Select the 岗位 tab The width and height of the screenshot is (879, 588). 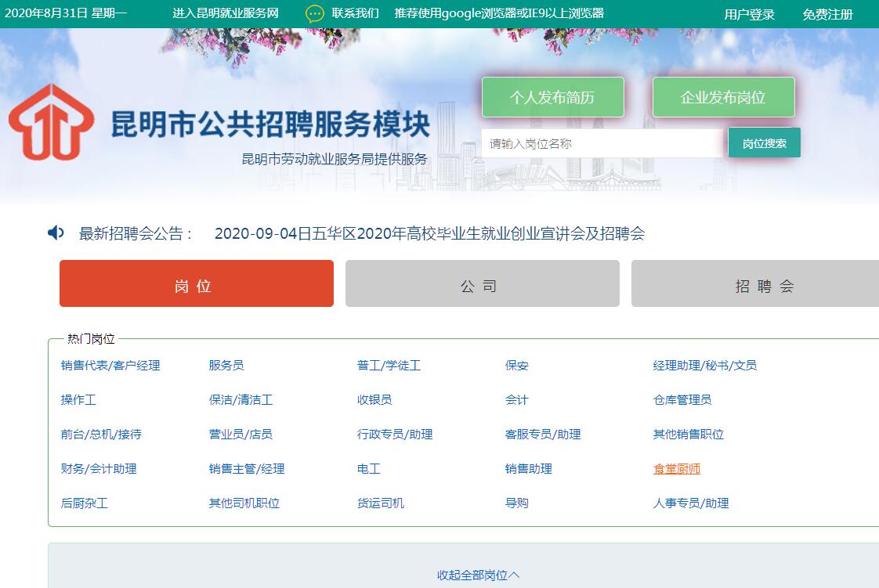[196, 283]
